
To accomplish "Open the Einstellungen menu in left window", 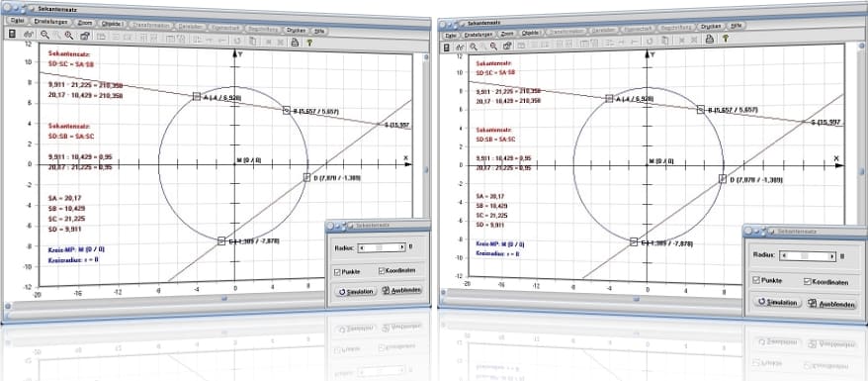I will pyautogui.click(x=50, y=21).
